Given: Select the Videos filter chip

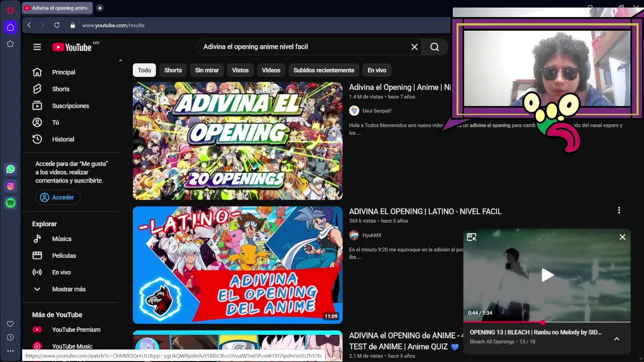Looking at the screenshot, I should [x=271, y=70].
